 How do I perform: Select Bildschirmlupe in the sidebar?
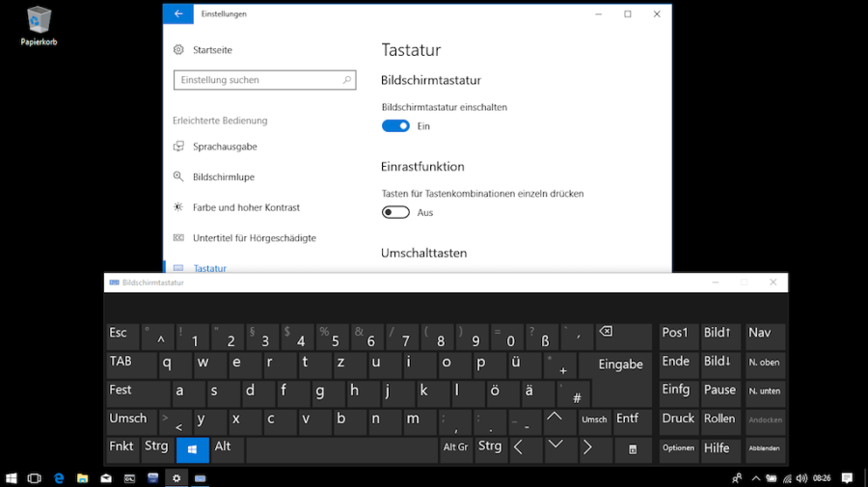(x=223, y=177)
